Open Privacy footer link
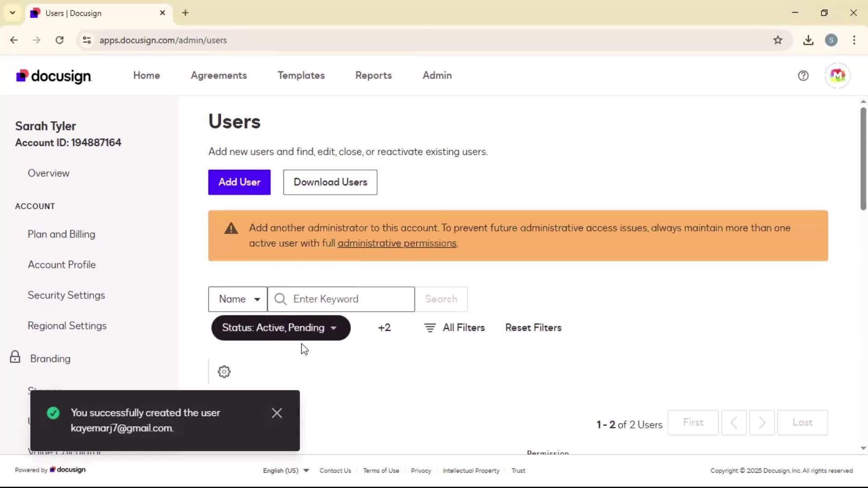This screenshot has width=868, height=488. (x=421, y=470)
